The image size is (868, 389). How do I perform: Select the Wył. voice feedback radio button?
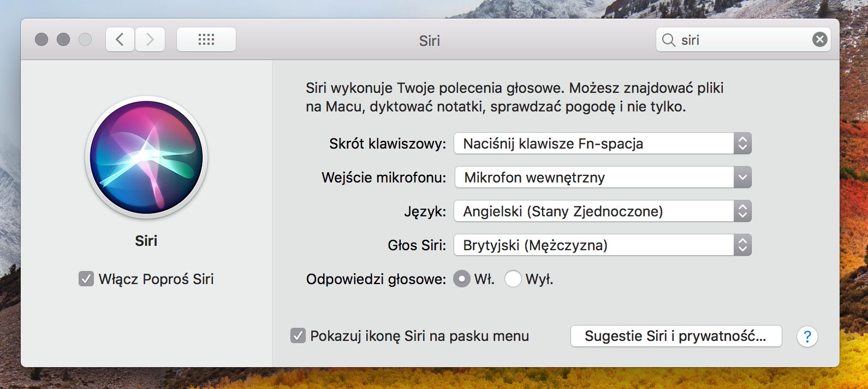pyautogui.click(x=513, y=279)
